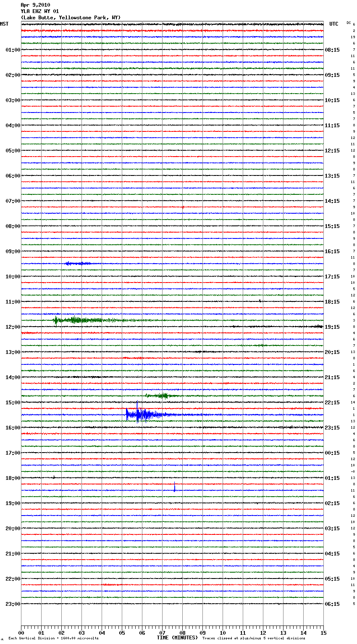The image size is (357, 644).
Task: Click minute tick label 15 on bottom axis
Action: 323,633
